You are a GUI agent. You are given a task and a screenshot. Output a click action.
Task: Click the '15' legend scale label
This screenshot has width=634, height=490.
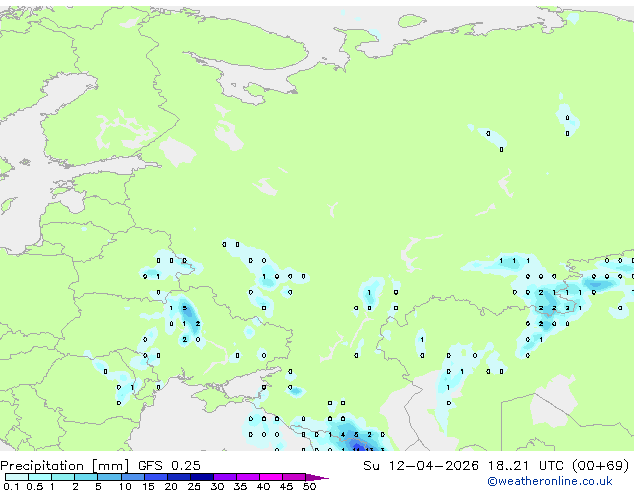pos(148,486)
